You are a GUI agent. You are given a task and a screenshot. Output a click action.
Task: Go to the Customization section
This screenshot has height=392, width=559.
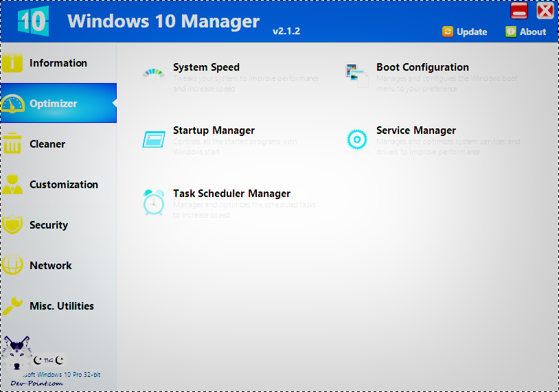[64, 185]
